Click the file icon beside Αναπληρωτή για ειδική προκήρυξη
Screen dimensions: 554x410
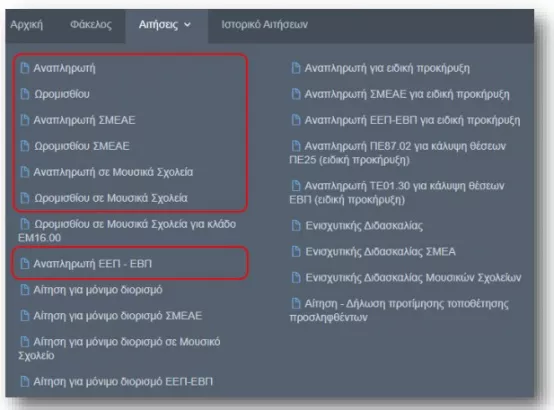tap(296, 68)
